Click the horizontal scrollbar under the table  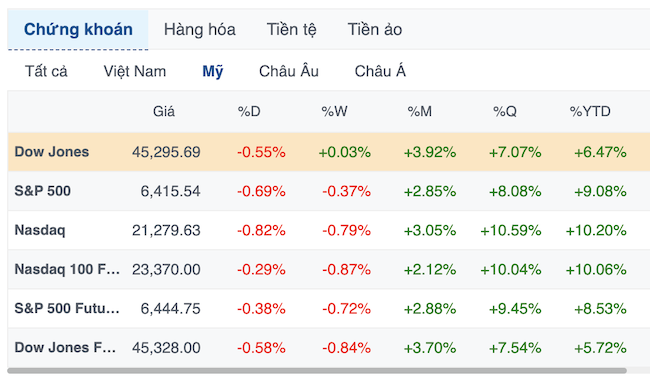tap(317, 371)
